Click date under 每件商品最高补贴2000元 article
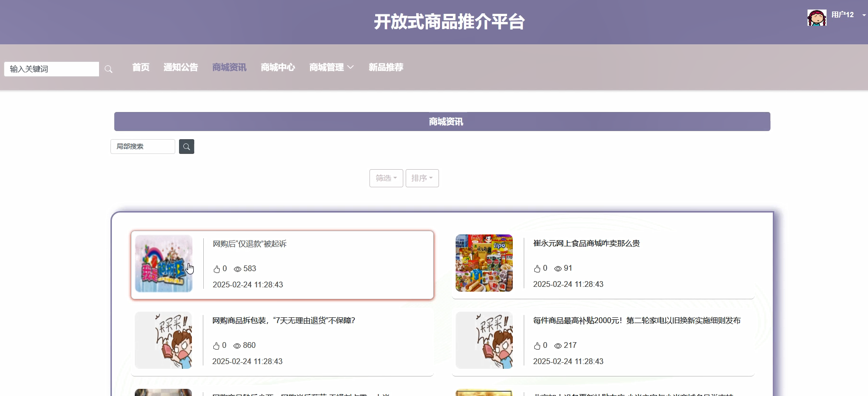 pos(569,362)
